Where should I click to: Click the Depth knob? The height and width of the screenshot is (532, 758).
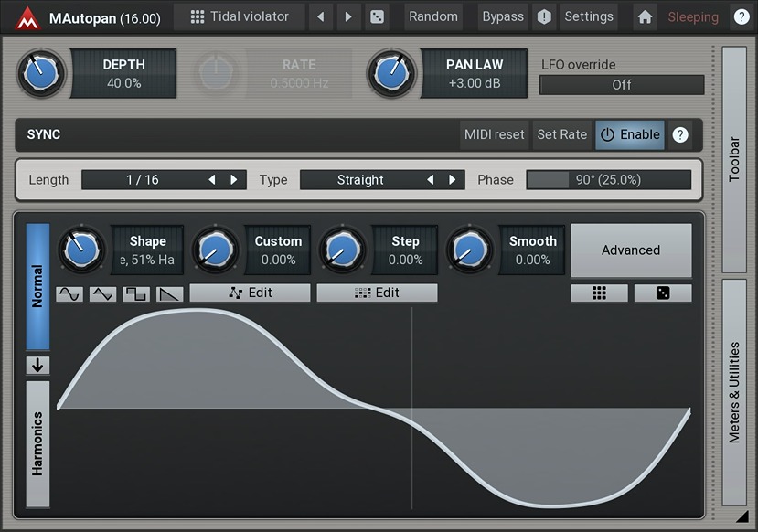(41, 74)
